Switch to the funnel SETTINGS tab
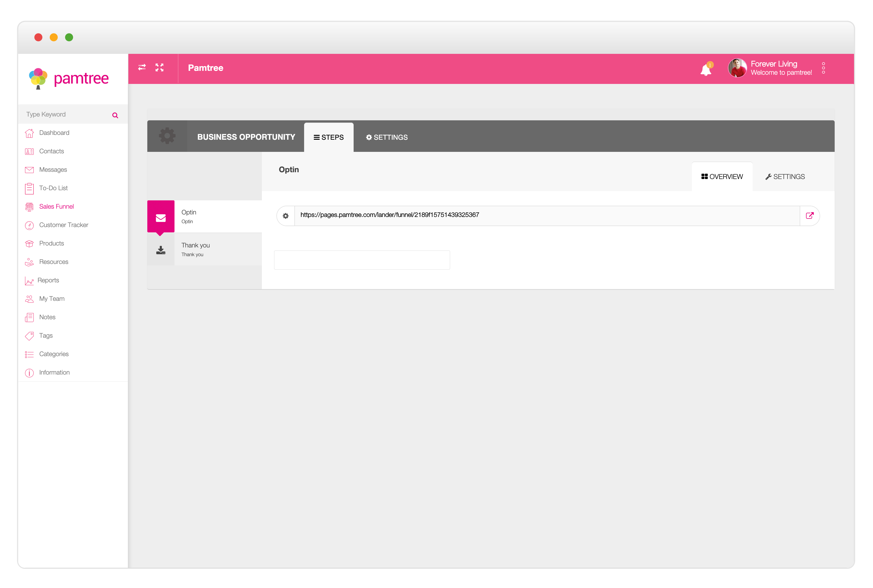 [387, 137]
